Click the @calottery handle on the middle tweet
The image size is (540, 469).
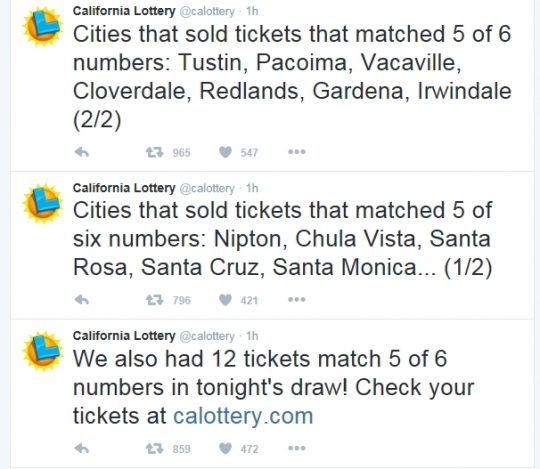click(207, 188)
